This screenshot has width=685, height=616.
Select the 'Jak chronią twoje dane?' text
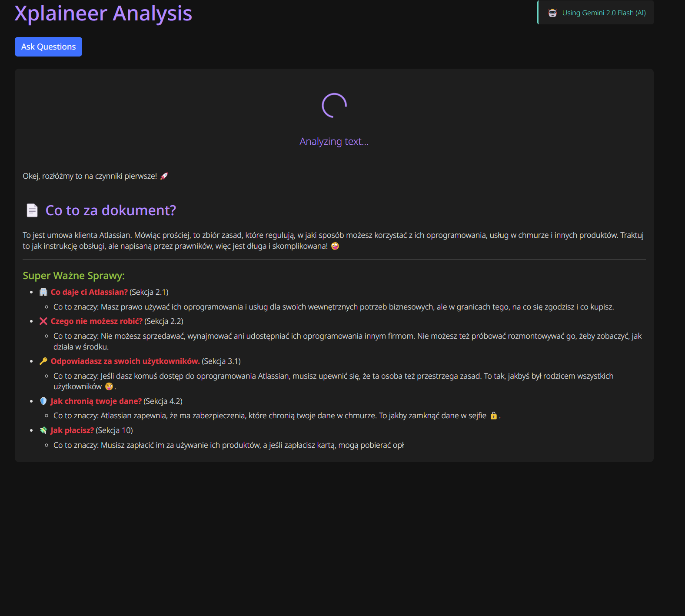pos(96,401)
